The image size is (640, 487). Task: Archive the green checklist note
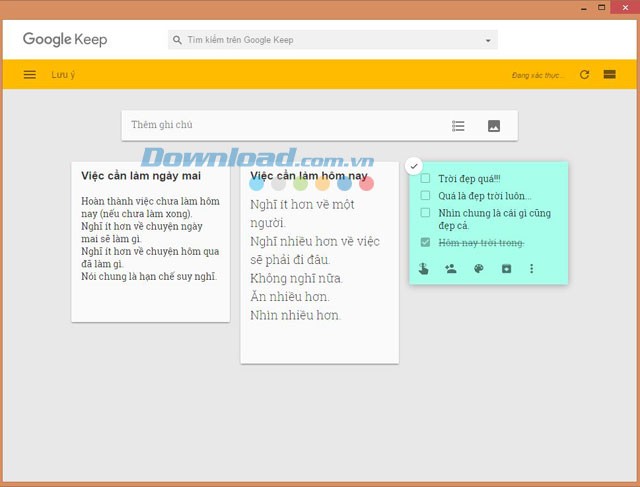[505, 268]
